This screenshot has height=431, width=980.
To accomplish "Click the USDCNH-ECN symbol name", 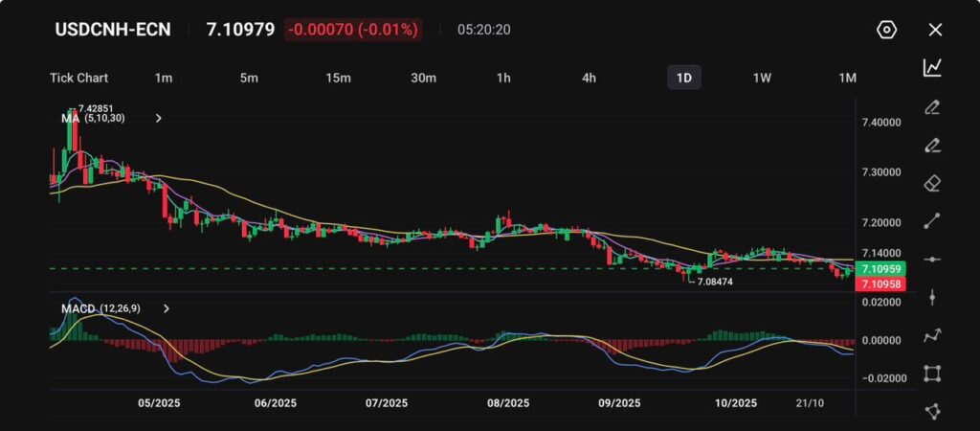I will (x=113, y=30).
